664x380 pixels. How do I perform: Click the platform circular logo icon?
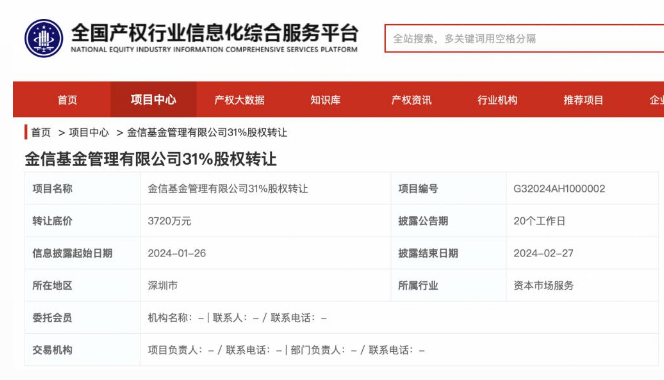[x=44, y=38]
